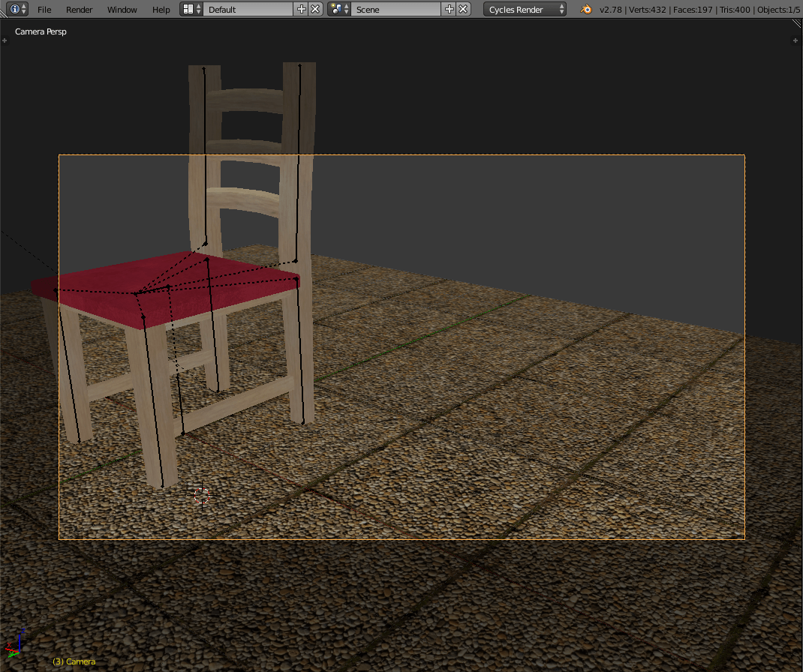This screenshot has width=803, height=672.
Task: Delete the current Scene
Action: 463,10
